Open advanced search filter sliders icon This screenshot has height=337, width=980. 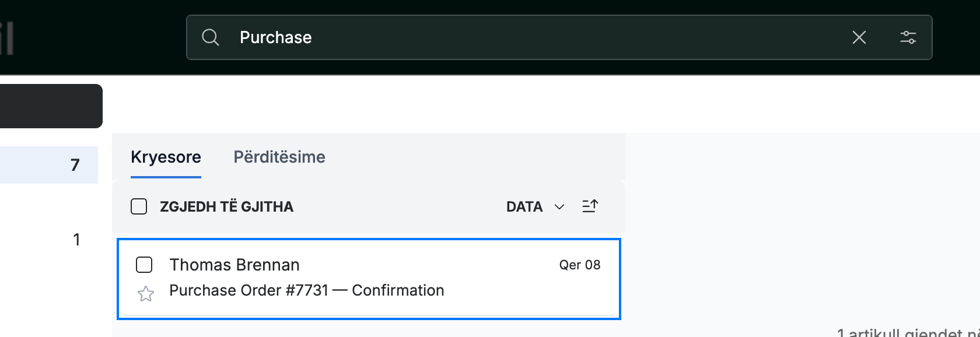click(x=908, y=37)
